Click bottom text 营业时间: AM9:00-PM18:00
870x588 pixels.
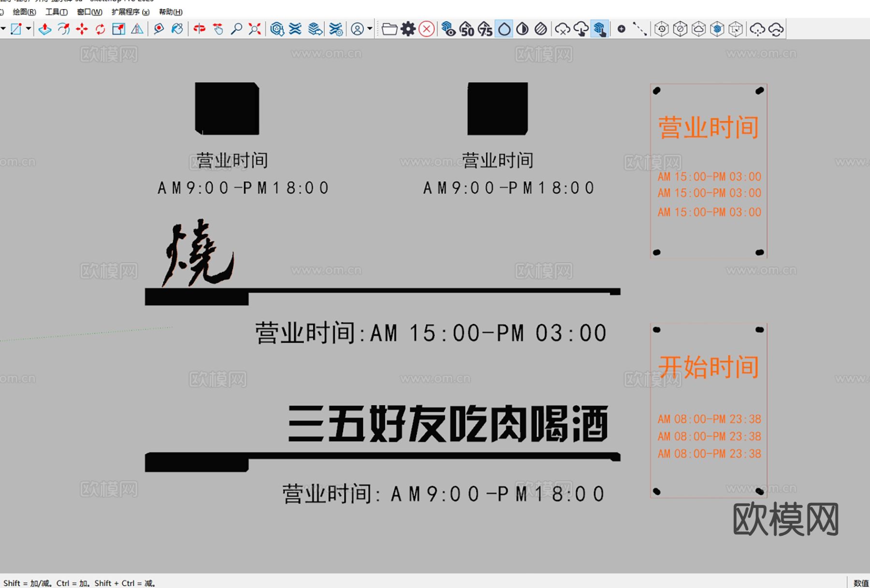point(444,494)
